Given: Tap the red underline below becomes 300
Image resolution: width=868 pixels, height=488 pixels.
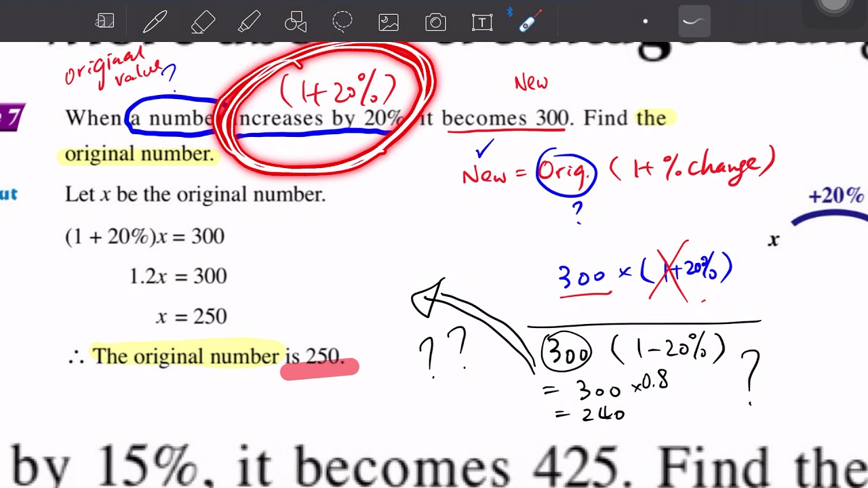Looking at the screenshot, I should 505,130.
